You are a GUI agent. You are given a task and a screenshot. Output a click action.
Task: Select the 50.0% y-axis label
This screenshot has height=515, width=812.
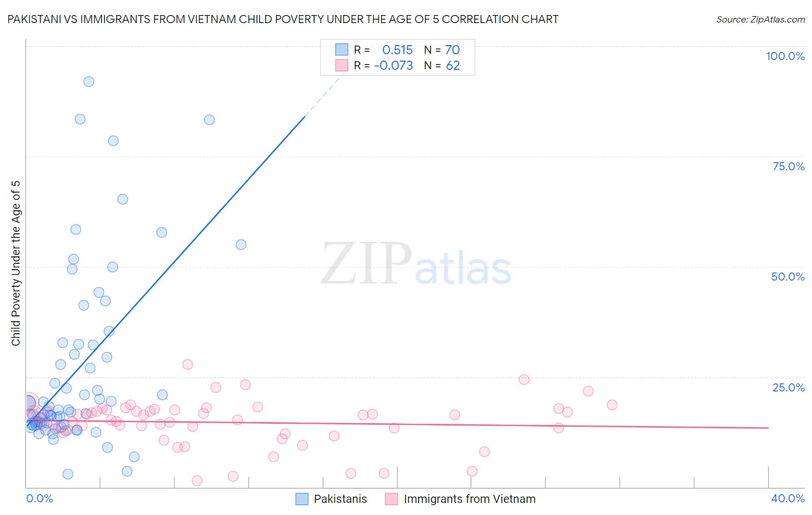point(788,277)
